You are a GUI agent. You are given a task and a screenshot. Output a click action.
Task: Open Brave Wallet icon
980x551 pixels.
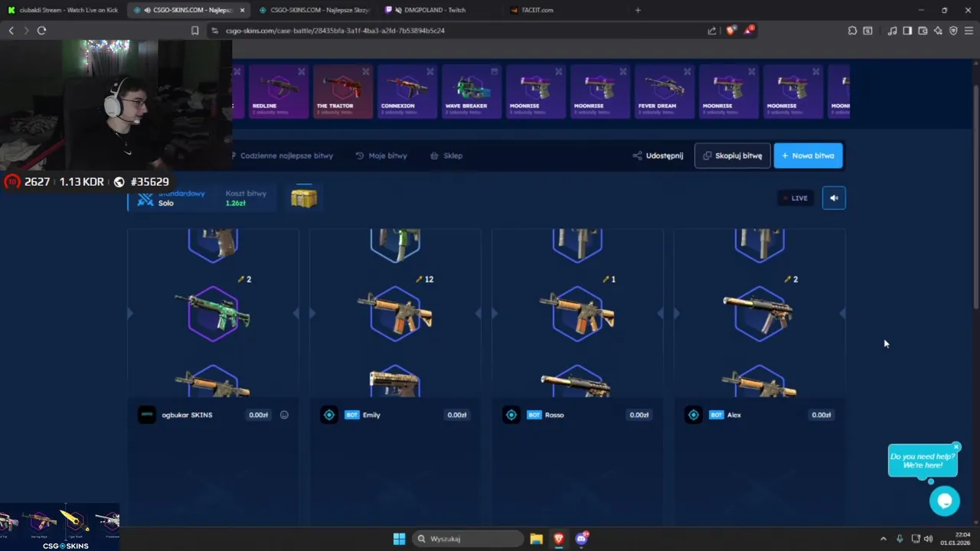[x=923, y=31]
